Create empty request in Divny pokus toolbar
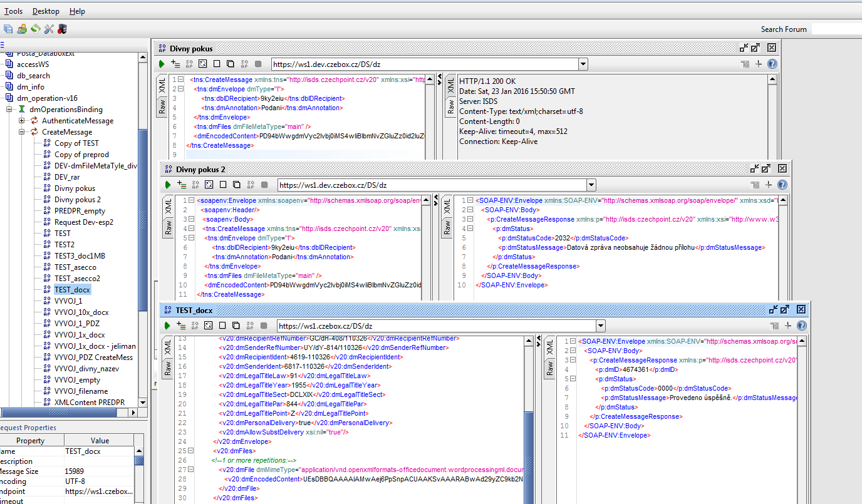Image resolution: width=862 pixels, height=504 pixels. [x=217, y=64]
